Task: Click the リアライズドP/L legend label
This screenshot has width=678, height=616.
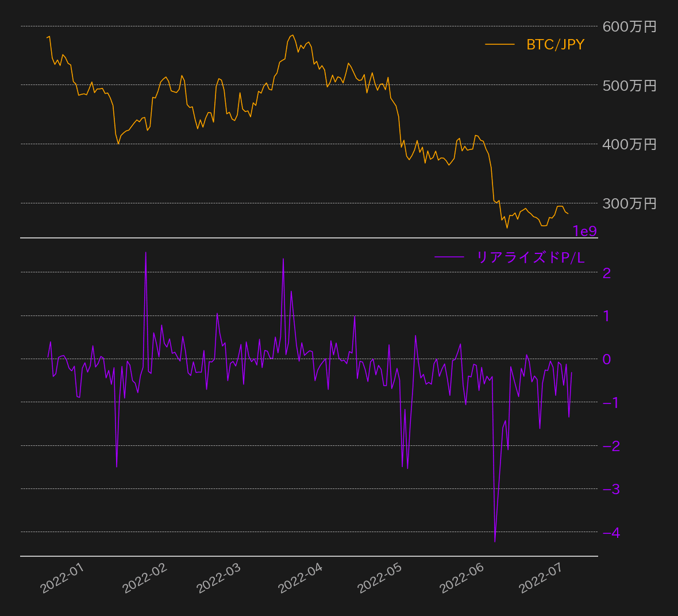Action: (x=530, y=257)
